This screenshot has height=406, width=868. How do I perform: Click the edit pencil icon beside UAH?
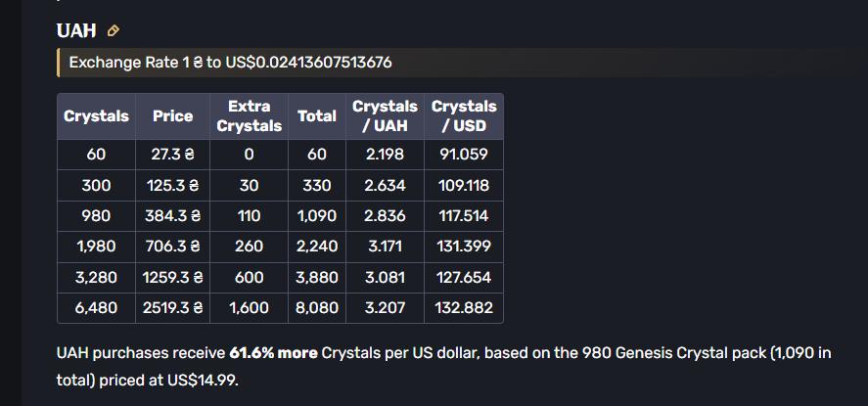click(113, 31)
